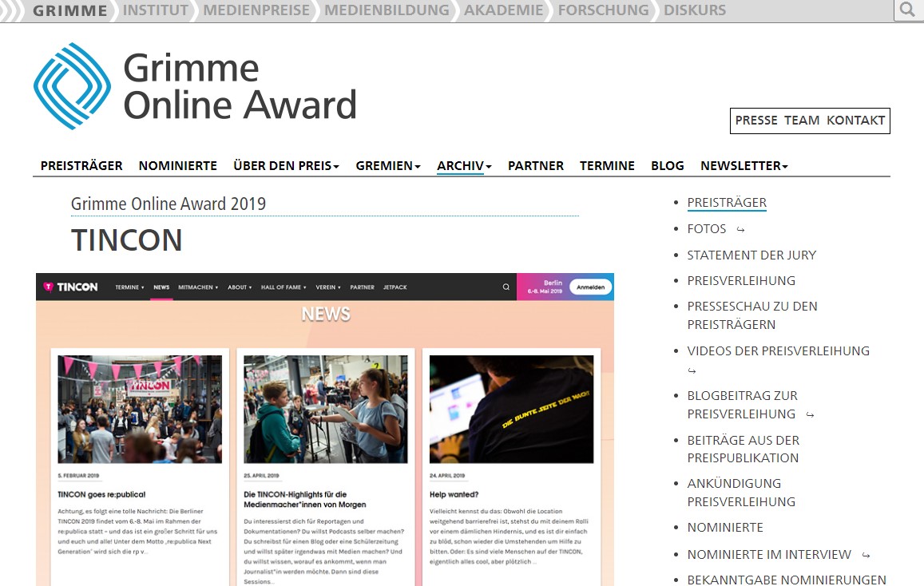Click the crowd photo with TINCON banner
The image size is (924, 586).
pos(140,409)
